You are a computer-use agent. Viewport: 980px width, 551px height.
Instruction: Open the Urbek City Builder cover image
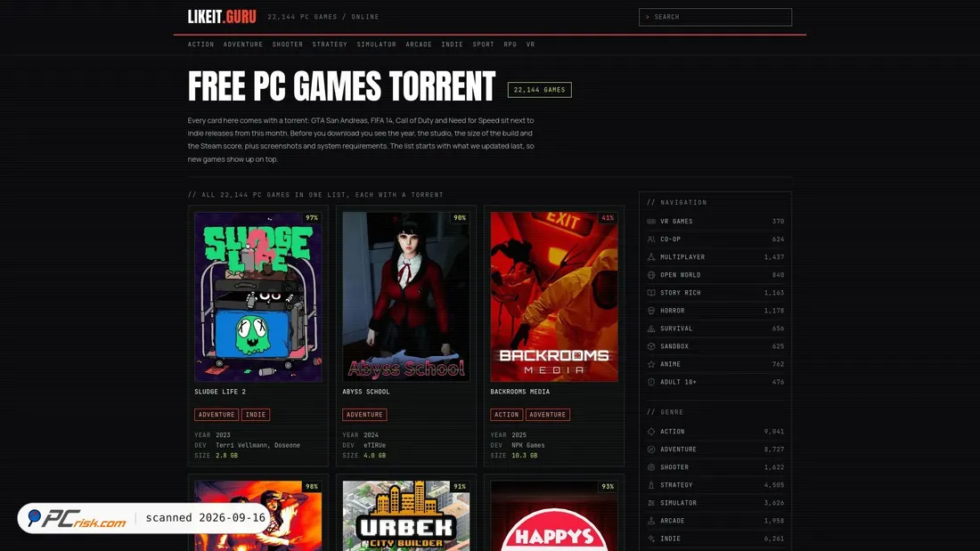[406, 516]
